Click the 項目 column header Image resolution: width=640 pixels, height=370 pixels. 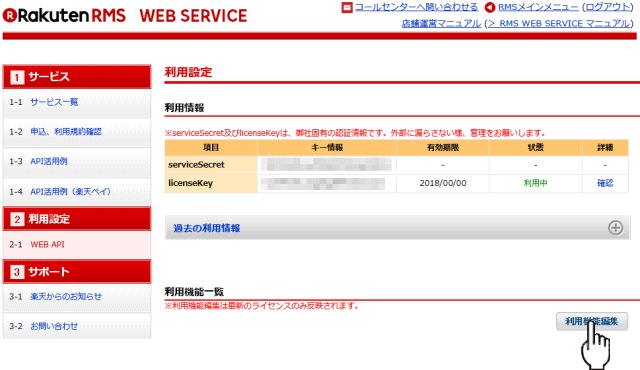[211, 148]
